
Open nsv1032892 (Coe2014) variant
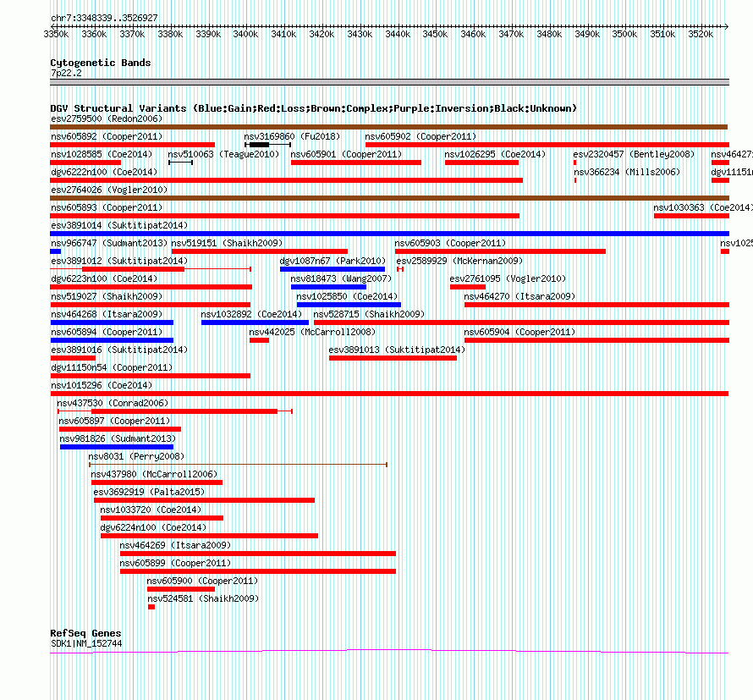pyautogui.click(x=251, y=314)
